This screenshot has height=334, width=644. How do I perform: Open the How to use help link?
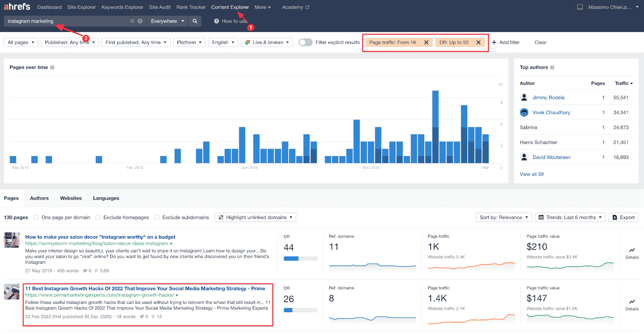(x=231, y=21)
